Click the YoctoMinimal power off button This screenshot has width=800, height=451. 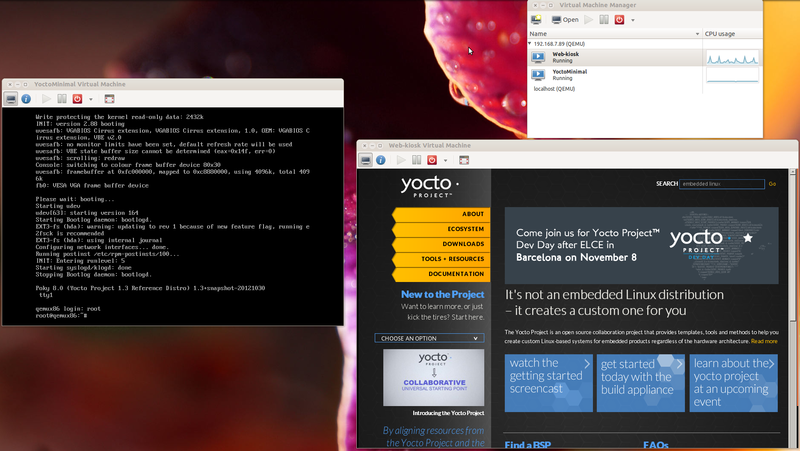click(x=77, y=99)
